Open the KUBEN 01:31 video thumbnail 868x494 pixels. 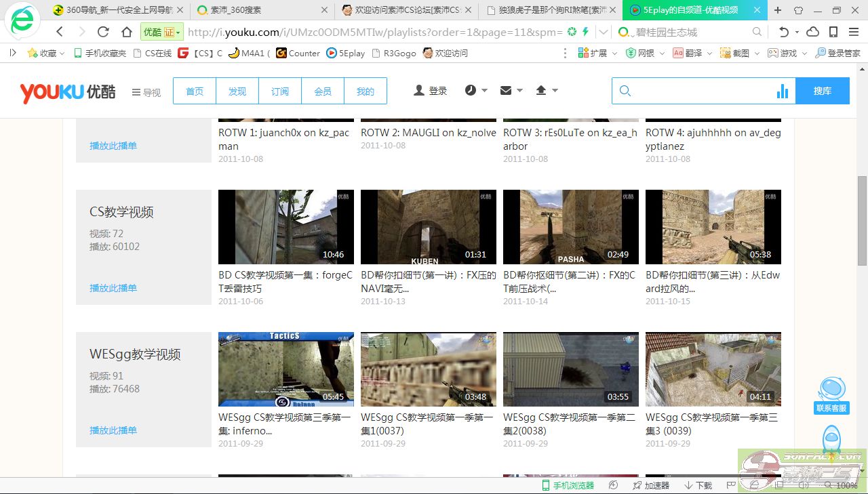click(x=429, y=227)
